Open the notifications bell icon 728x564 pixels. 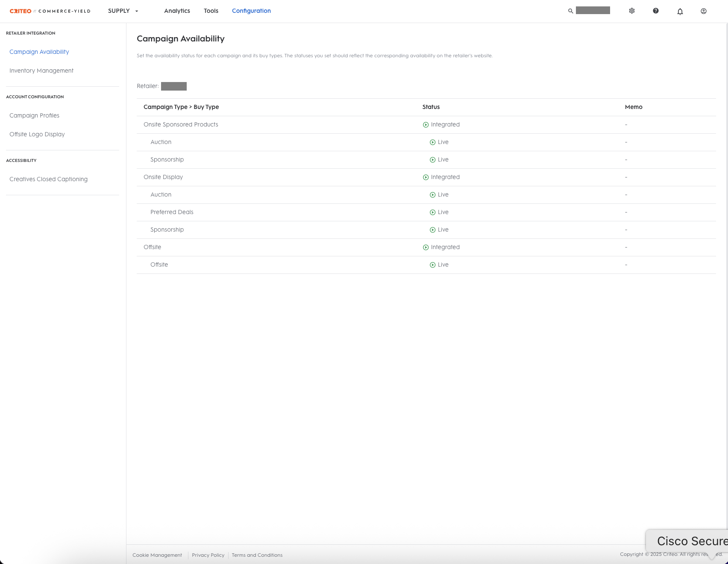point(680,11)
